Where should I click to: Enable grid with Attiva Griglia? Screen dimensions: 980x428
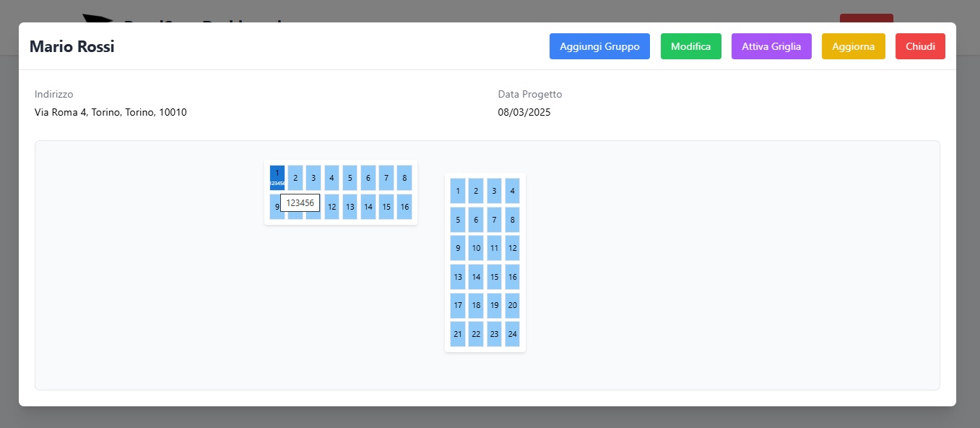(x=771, y=46)
